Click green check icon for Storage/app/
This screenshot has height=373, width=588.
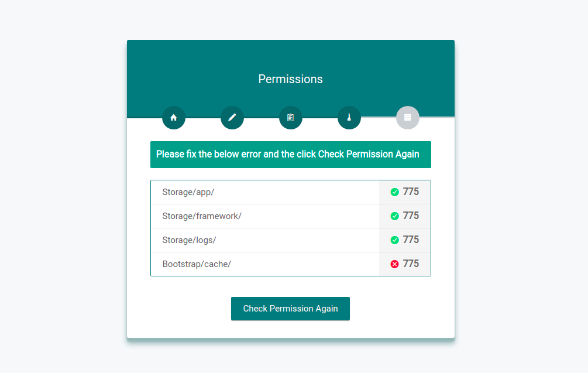click(x=395, y=192)
